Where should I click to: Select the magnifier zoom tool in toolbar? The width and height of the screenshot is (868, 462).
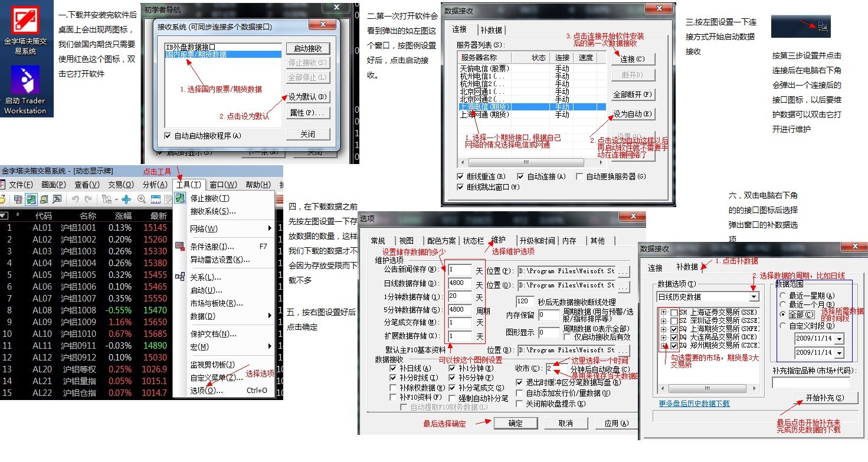pyautogui.click(x=142, y=199)
